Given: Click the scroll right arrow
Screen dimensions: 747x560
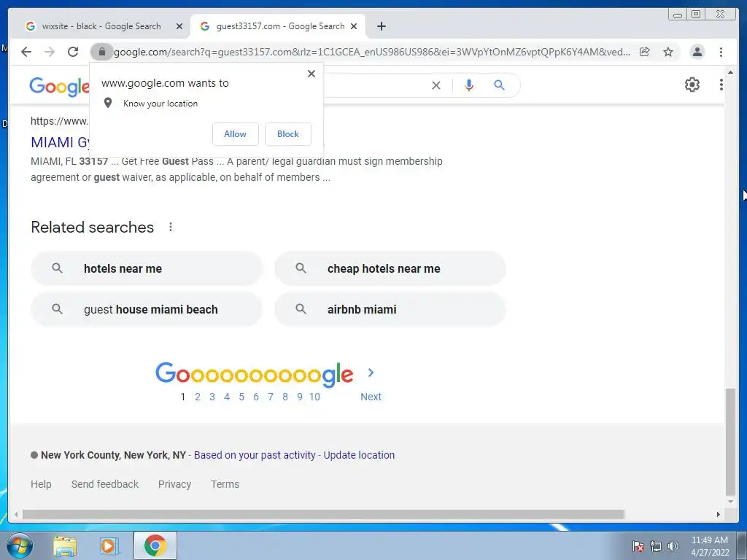Looking at the screenshot, I should [x=719, y=514].
